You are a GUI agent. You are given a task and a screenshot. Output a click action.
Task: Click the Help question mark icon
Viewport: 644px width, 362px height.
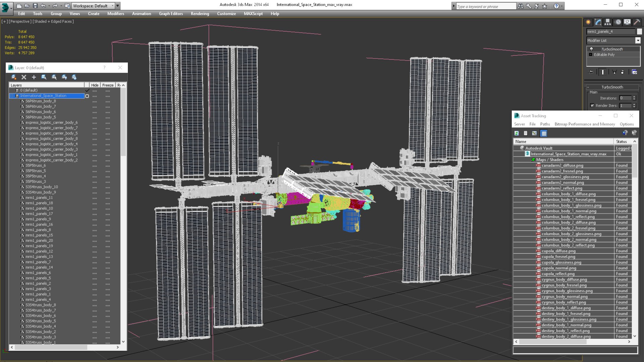click(x=556, y=6)
